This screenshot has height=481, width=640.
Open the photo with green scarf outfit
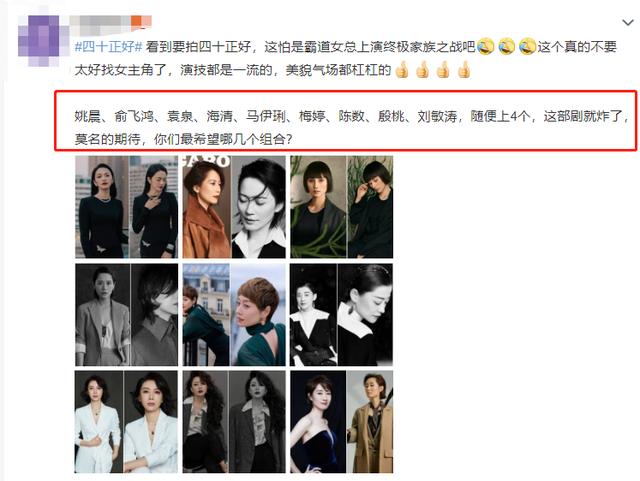click(x=234, y=314)
